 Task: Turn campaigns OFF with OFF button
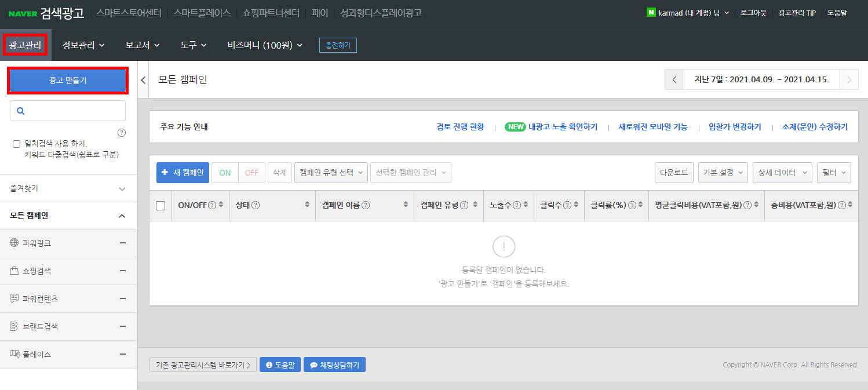[x=251, y=173]
